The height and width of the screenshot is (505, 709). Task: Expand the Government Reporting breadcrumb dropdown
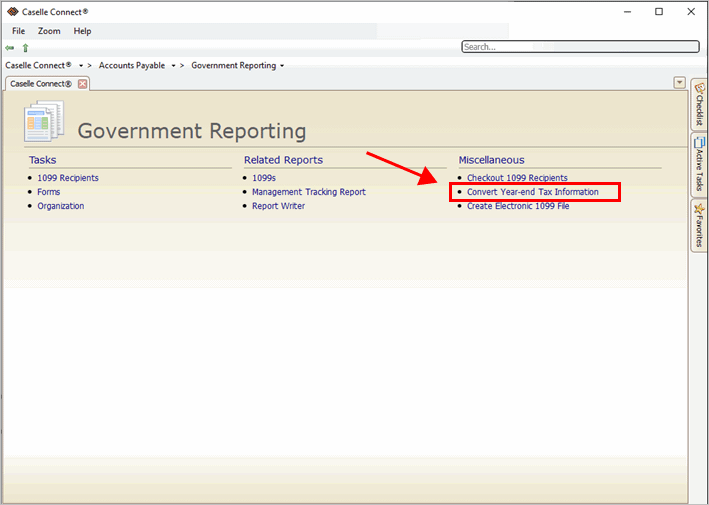pyautogui.click(x=282, y=66)
